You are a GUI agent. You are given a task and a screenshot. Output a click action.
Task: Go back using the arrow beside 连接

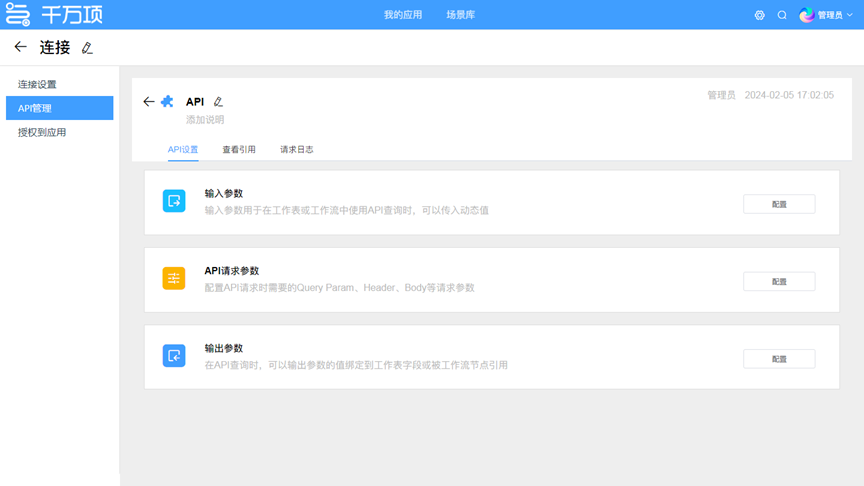pos(20,47)
